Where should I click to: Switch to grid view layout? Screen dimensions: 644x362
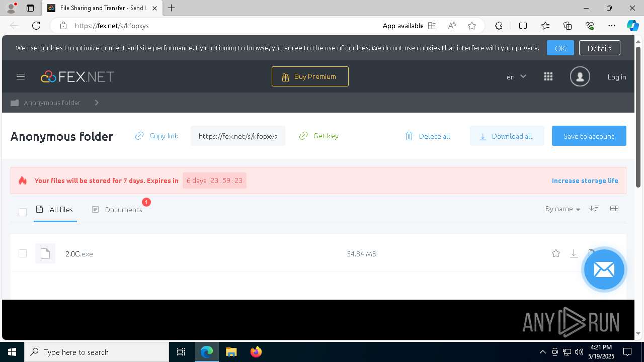pos(614,209)
